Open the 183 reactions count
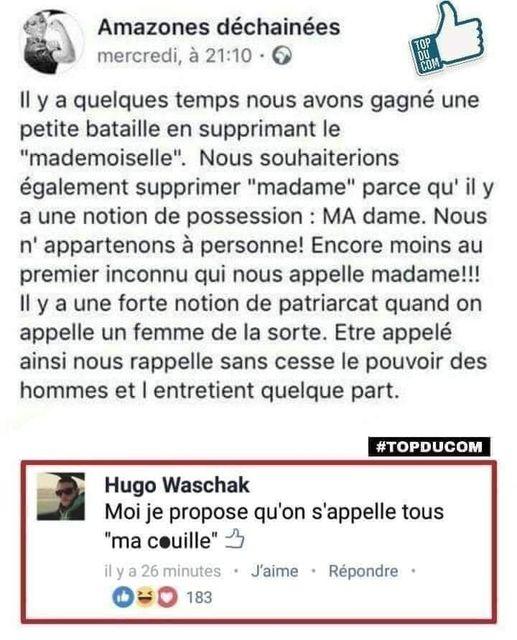517x640 pixels. [x=199, y=597]
